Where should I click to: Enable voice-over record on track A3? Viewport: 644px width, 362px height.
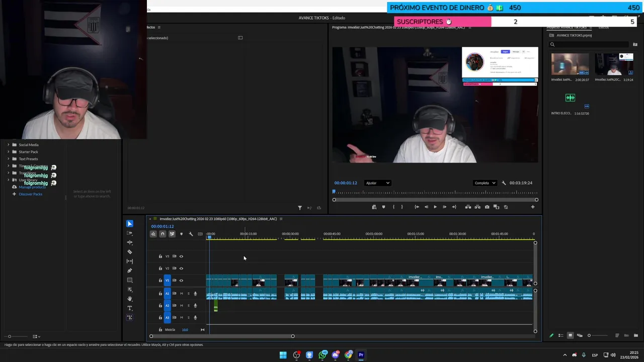click(195, 318)
